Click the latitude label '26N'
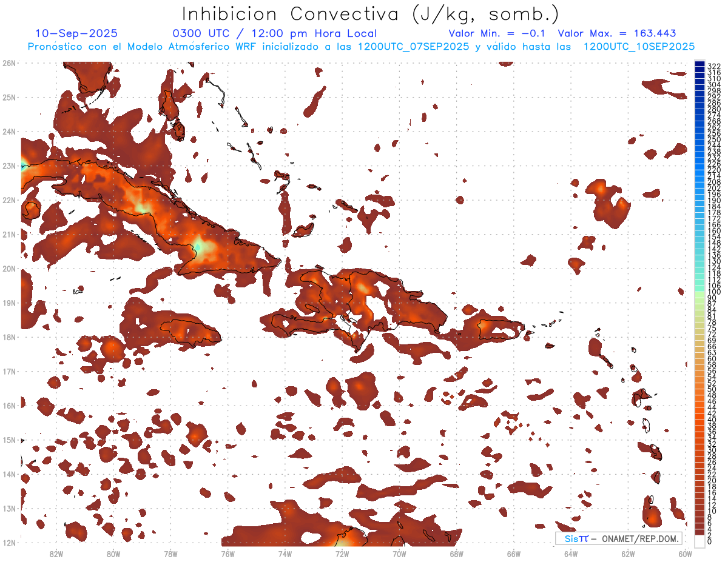This screenshot has width=728, height=562. tap(9, 62)
